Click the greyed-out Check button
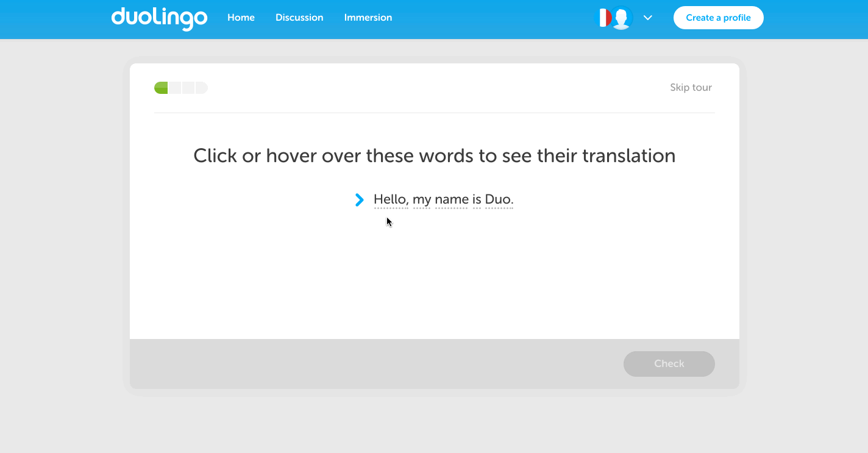Image resolution: width=868 pixels, height=453 pixels. click(x=669, y=363)
